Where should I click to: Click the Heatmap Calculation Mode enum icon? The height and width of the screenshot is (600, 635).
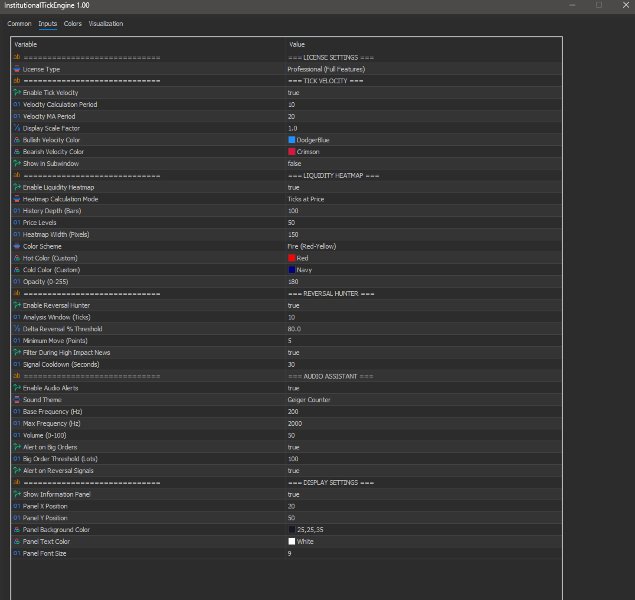[17, 199]
